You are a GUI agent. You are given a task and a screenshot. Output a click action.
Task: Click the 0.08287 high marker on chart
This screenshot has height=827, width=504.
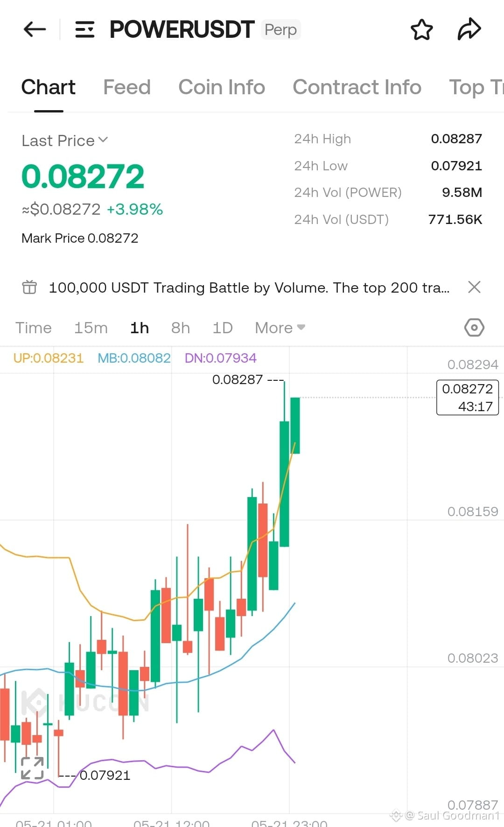tap(238, 379)
